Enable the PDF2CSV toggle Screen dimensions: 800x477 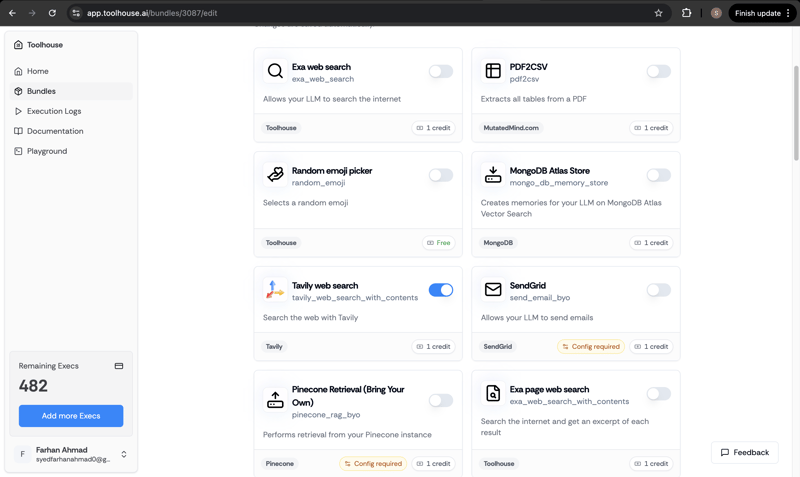click(x=659, y=71)
